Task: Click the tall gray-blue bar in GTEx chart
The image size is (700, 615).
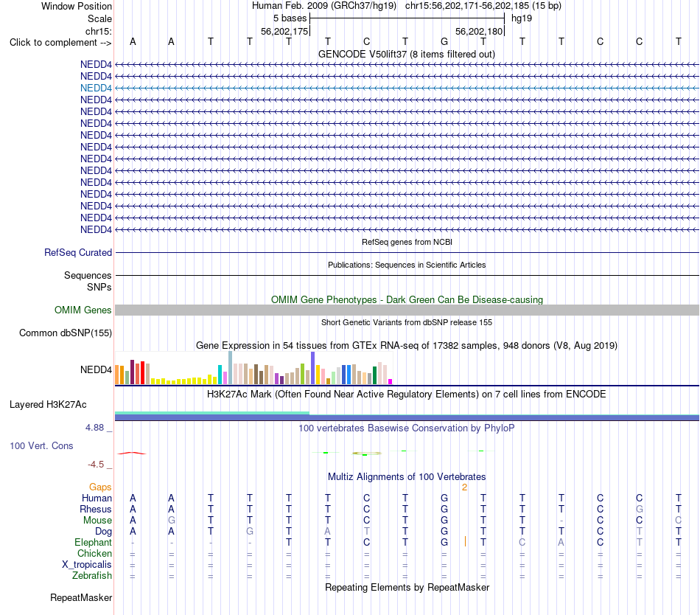Action: coord(231,367)
